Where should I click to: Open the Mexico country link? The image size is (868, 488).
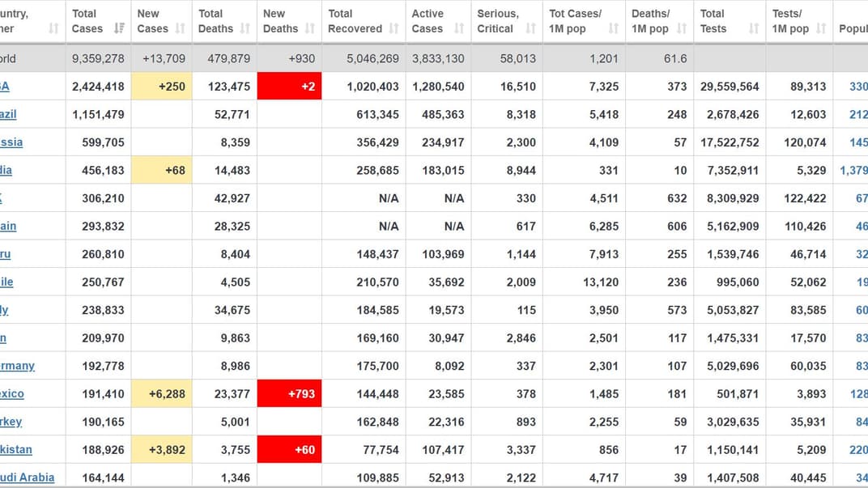(12, 394)
